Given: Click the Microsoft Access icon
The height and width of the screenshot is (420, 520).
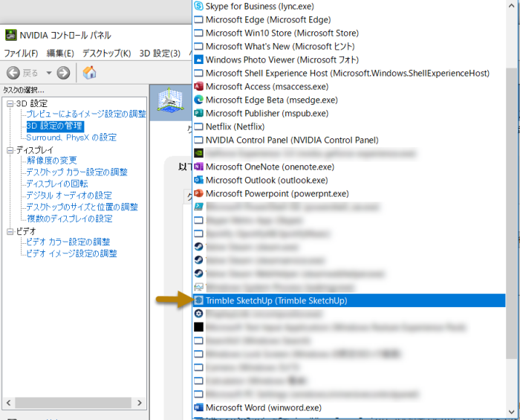Looking at the screenshot, I should click(198, 86).
